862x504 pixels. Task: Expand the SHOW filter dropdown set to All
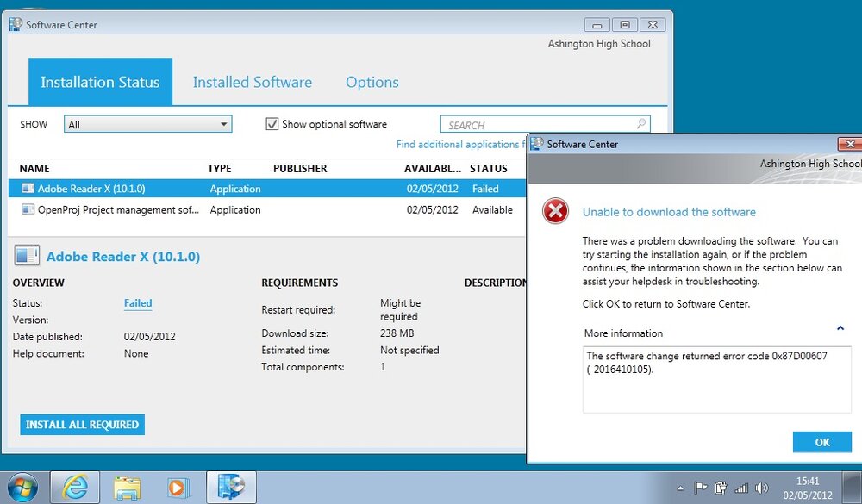[148, 124]
